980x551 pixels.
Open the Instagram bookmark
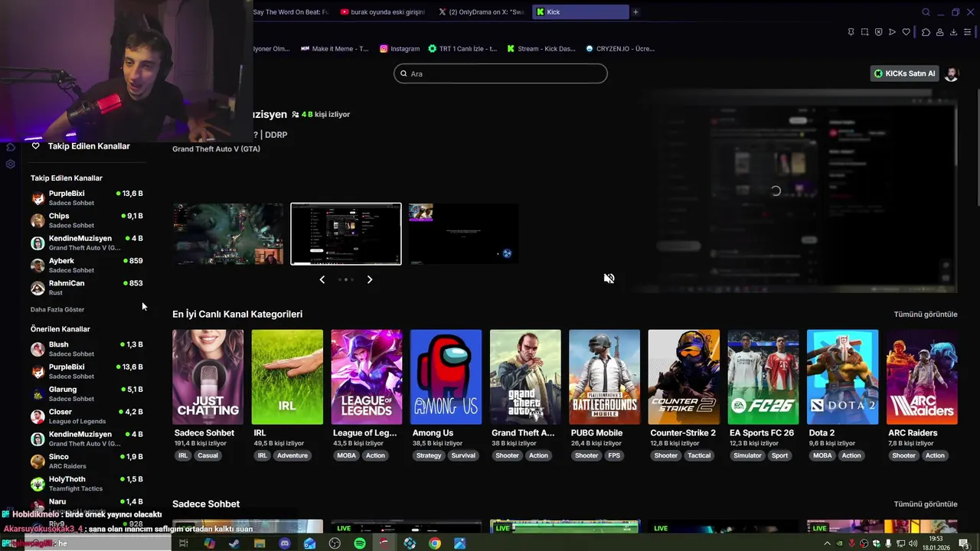(x=400, y=48)
